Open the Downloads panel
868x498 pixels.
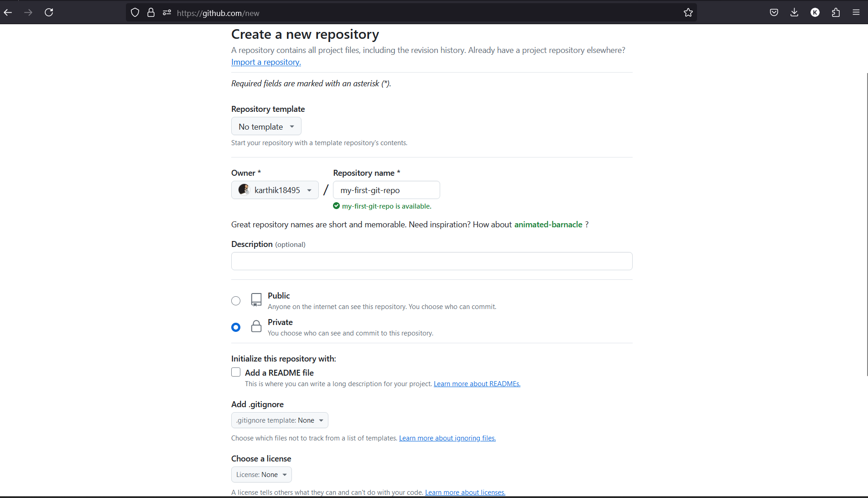pos(794,12)
